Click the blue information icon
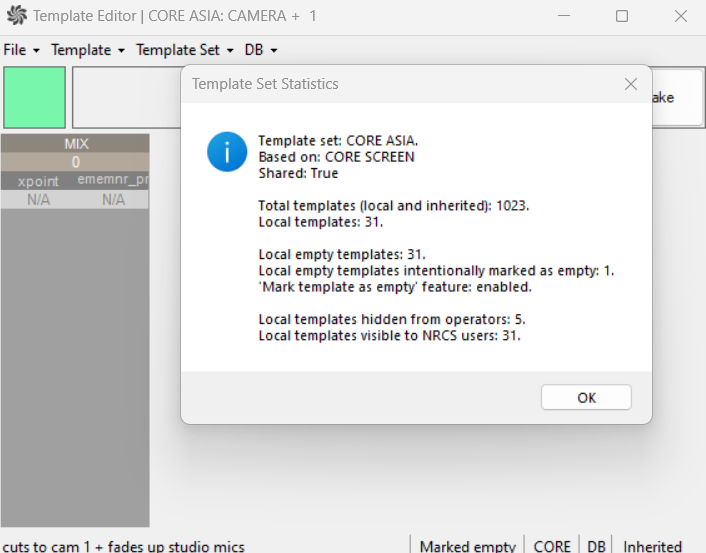 (x=226, y=152)
